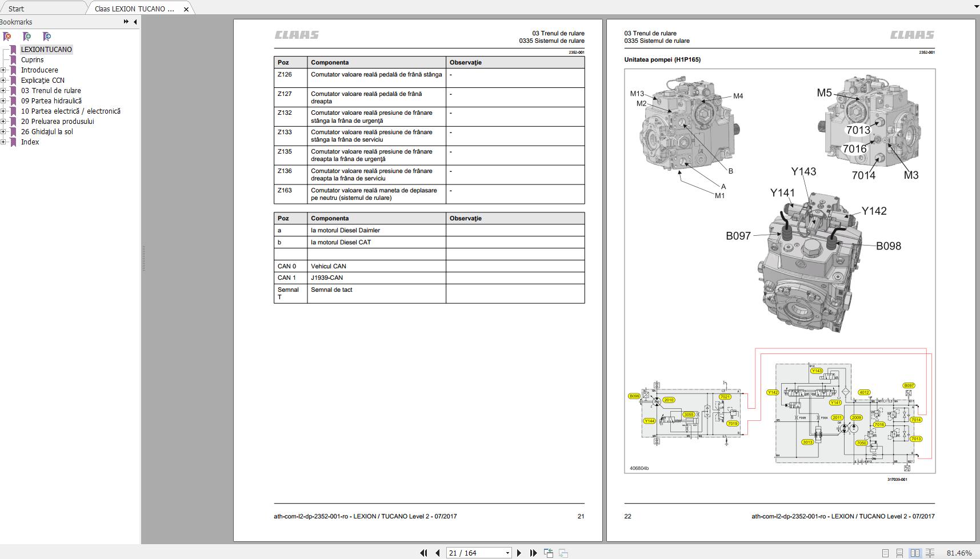This screenshot has width=980, height=559.
Task: Click the 'Semnal de tact' cell
Action: [377, 293]
